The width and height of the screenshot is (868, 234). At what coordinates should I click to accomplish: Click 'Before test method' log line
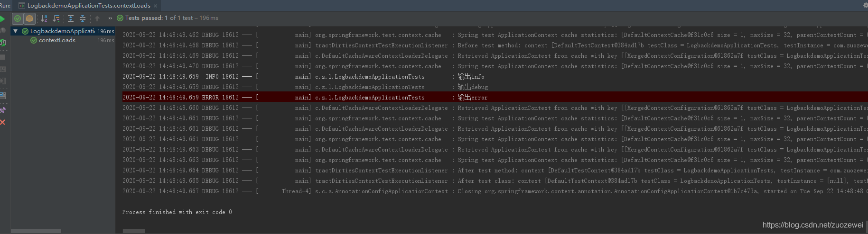(x=495, y=45)
